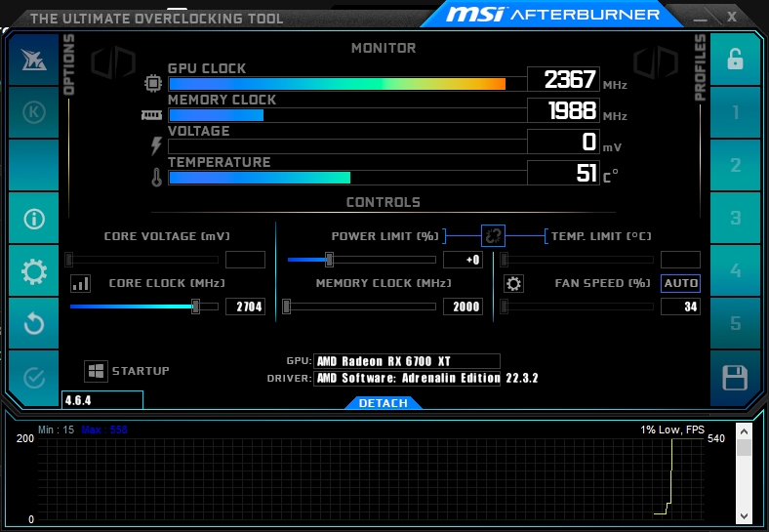Viewport: 769px width, 532px height.
Task: Click the graph scrollbar down arrow
Action: tap(744, 516)
